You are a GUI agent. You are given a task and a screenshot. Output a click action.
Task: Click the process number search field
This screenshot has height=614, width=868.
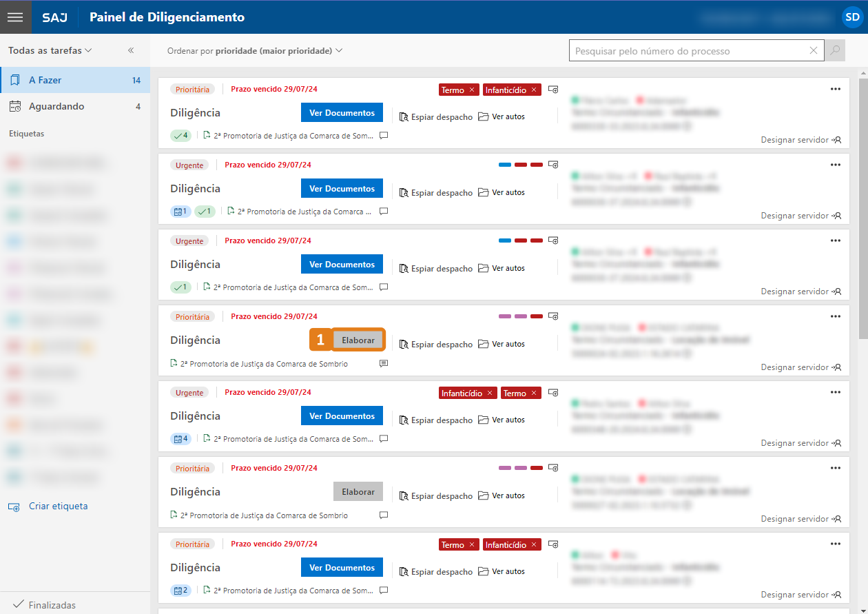(x=689, y=50)
